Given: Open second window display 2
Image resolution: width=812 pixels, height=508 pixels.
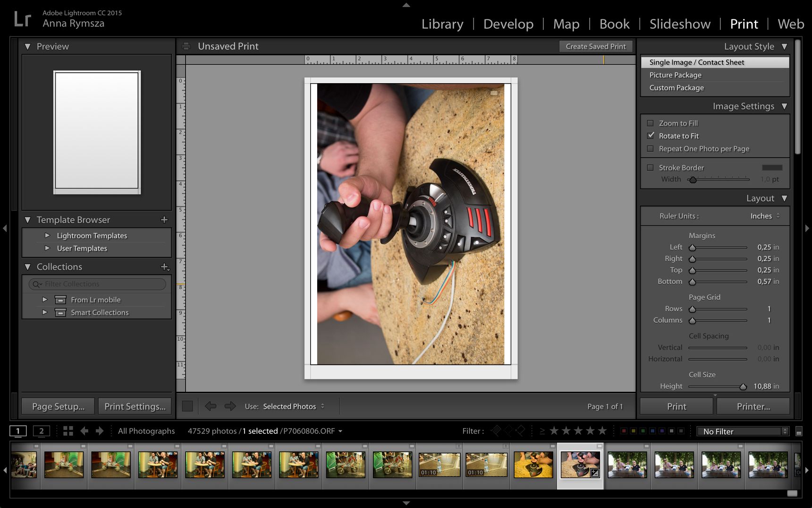Looking at the screenshot, I should click(x=41, y=431).
